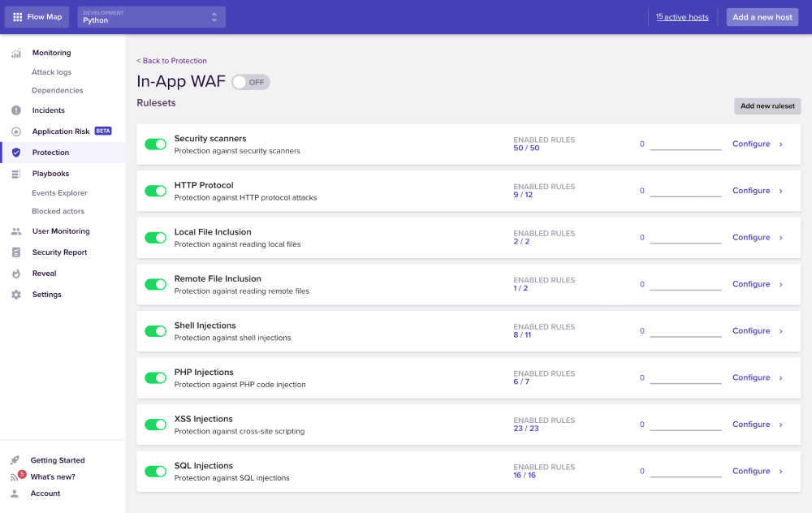The height and width of the screenshot is (513, 812).
Task: Click the chevron on Remote File Inclusion row
Action: point(781,285)
